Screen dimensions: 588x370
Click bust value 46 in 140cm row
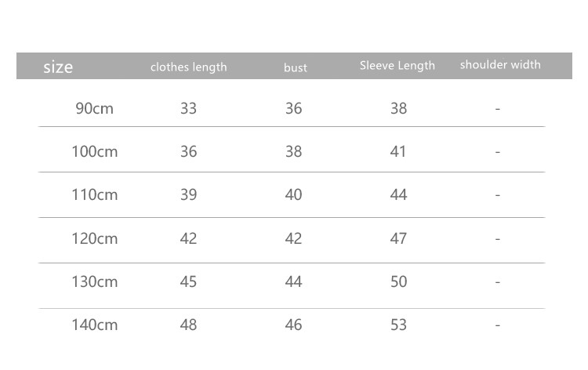(x=293, y=325)
